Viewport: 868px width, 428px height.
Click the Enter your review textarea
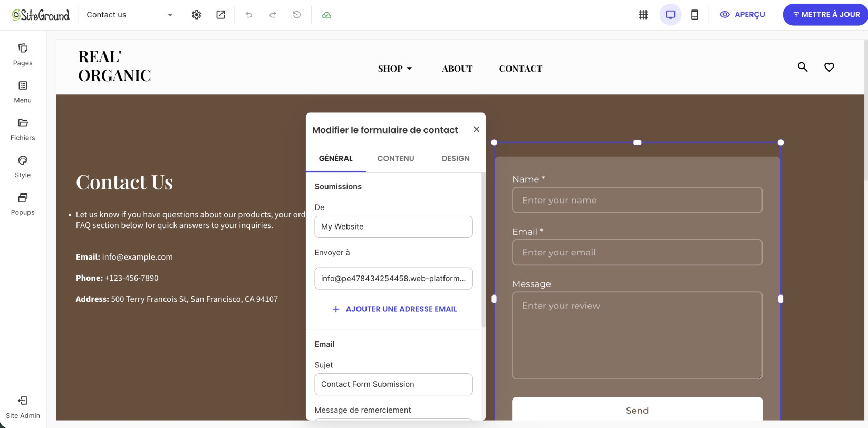pos(637,335)
